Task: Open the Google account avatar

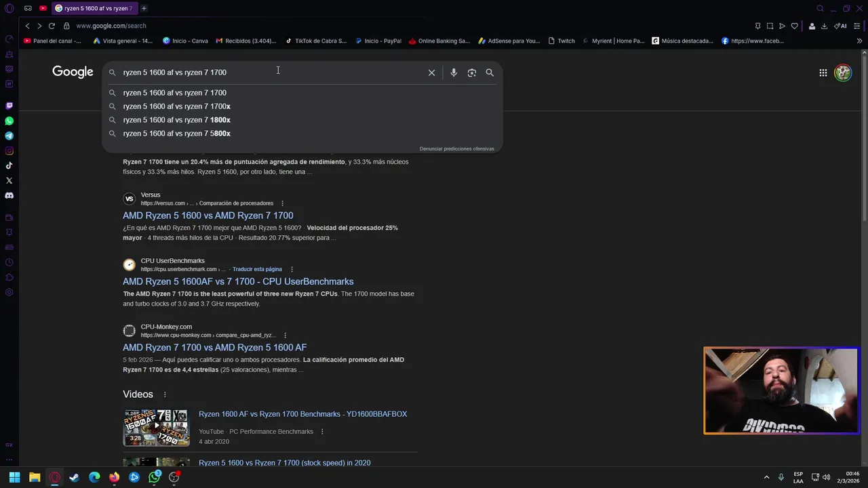Action: point(843,73)
